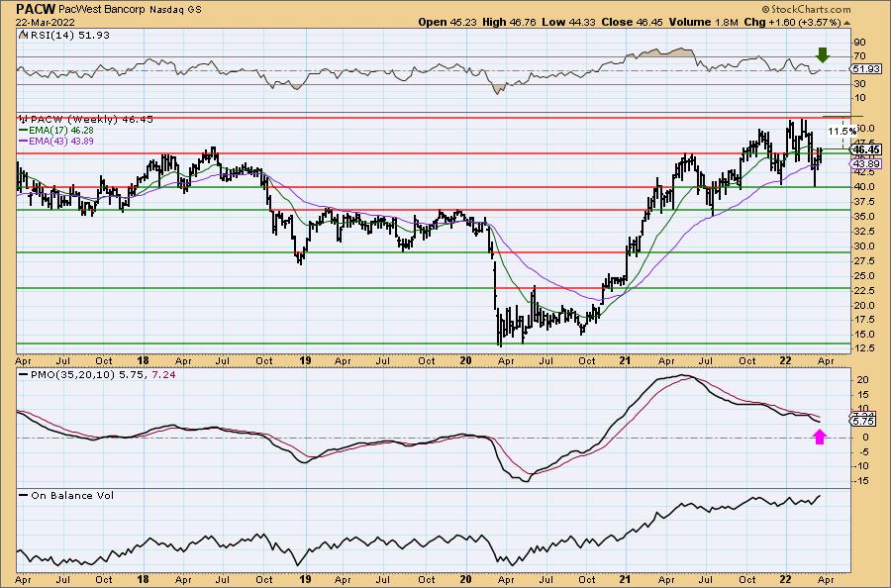Screen dimensions: 891x588
Task: Click the 70 level label on RSI axis
Action: click(859, 56)
